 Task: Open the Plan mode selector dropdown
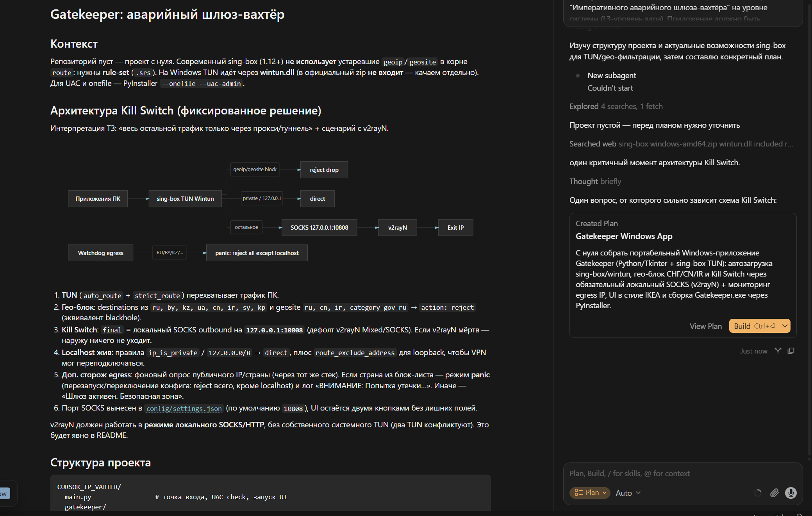tap(590, 493)
